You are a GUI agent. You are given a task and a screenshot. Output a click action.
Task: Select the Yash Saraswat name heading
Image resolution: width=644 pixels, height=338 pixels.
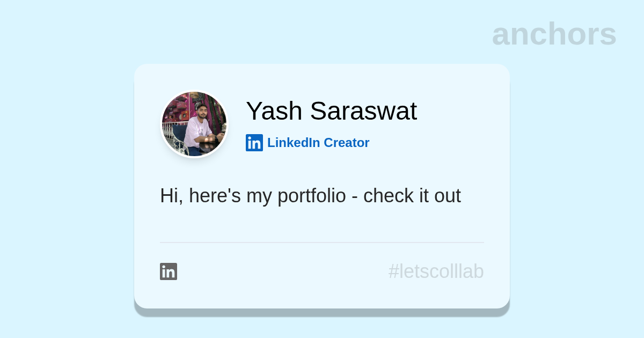[331, 111]
